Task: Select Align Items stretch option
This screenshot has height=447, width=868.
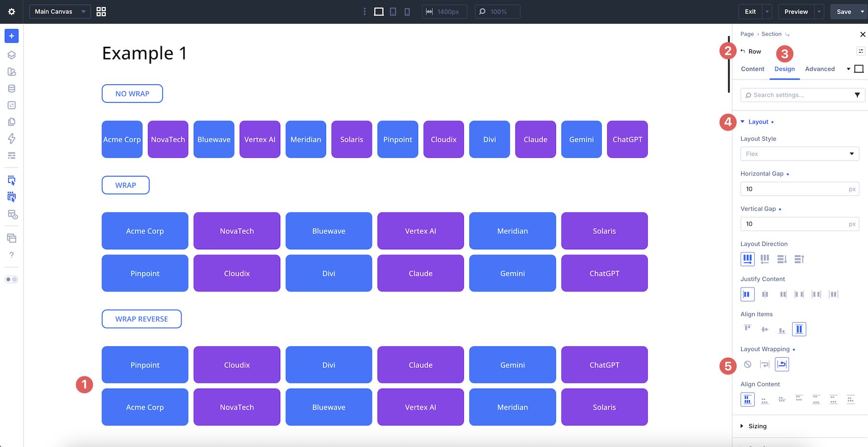Action: (x=799, y=329)
